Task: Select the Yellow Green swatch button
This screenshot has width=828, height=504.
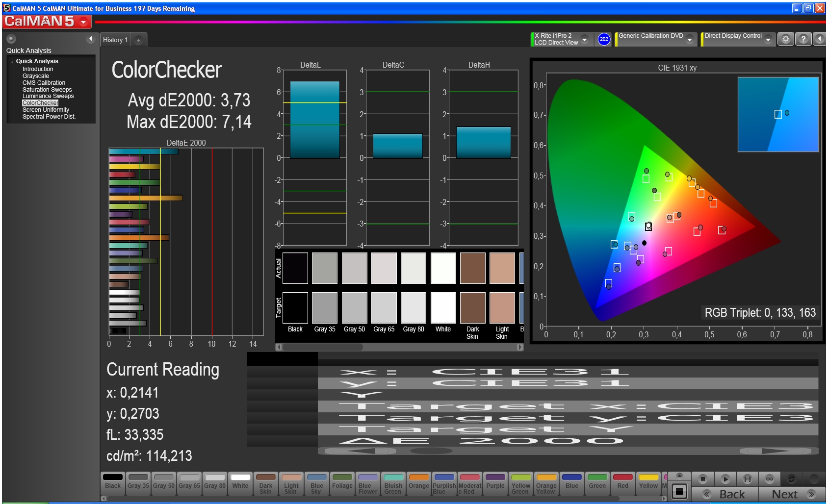Action: 521,484
